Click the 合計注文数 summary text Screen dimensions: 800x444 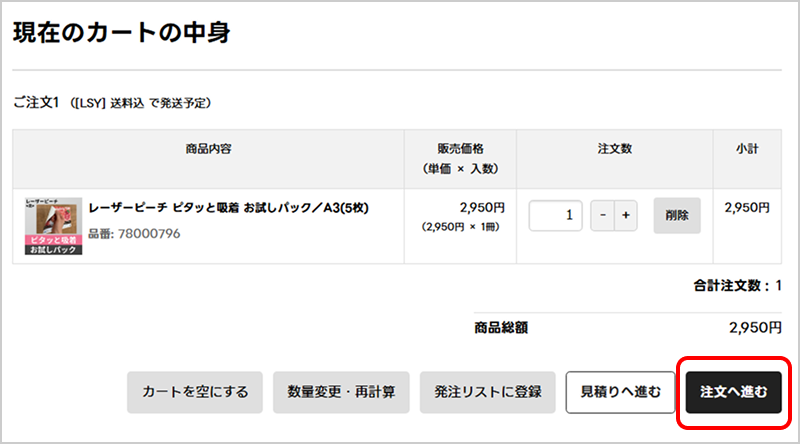tap(738, 286)
